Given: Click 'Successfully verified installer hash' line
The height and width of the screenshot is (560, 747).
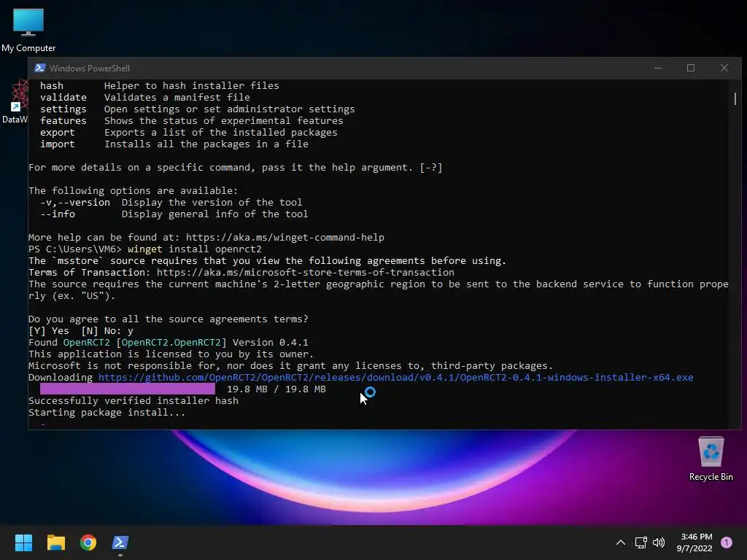Looking at the screenshot, I should pyautogui.click(x=133, y=400).
